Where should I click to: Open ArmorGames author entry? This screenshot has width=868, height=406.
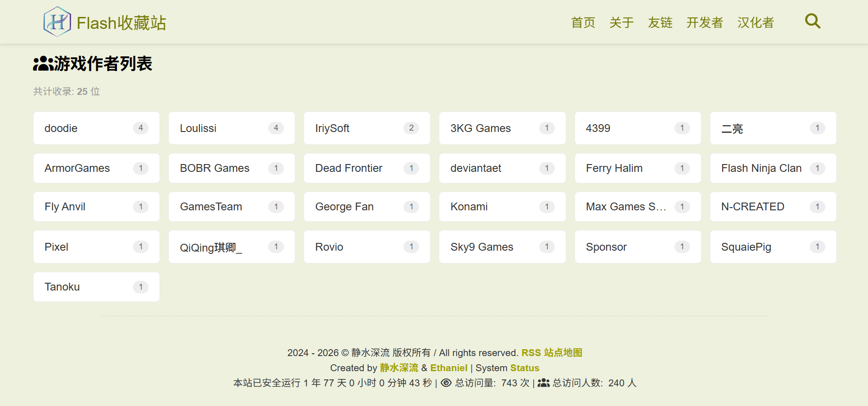point(96,168)
